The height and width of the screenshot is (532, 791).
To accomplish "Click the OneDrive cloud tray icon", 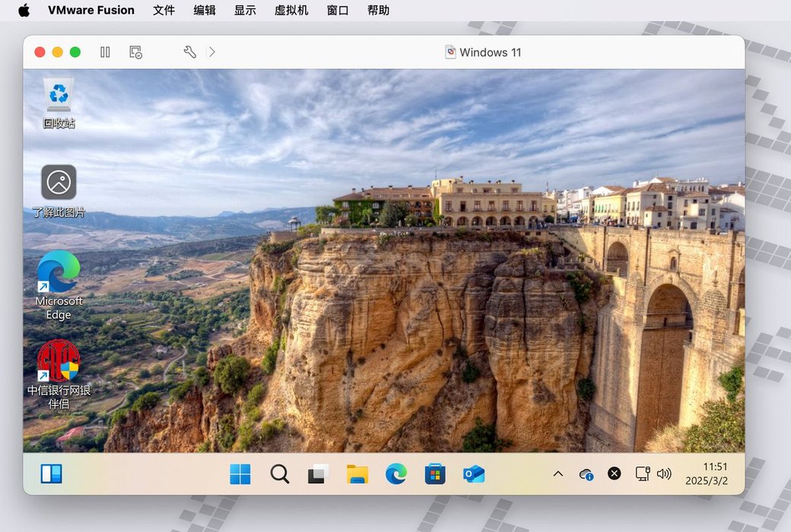I will click(586, 474).
